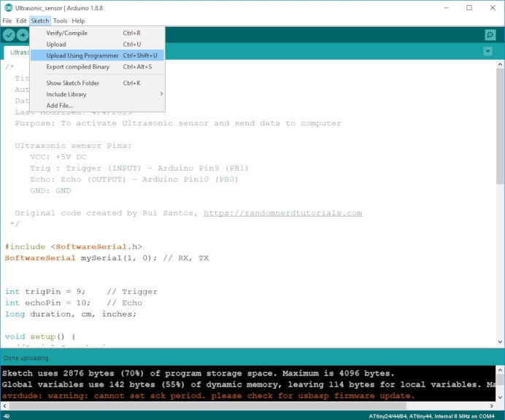Select Verify/Compile from the Sketch menu
The width and height of the screenshot is (505, 420).
(x=97, y=33)
